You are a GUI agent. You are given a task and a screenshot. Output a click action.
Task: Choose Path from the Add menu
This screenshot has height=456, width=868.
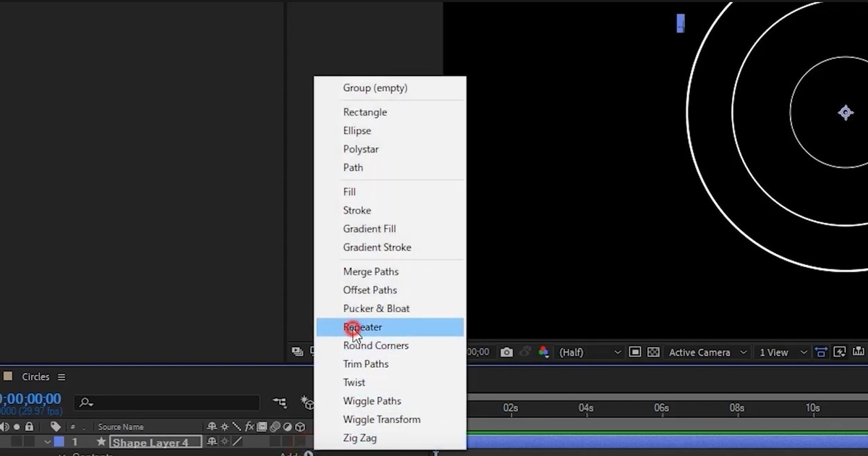click(x=391, y=167)
